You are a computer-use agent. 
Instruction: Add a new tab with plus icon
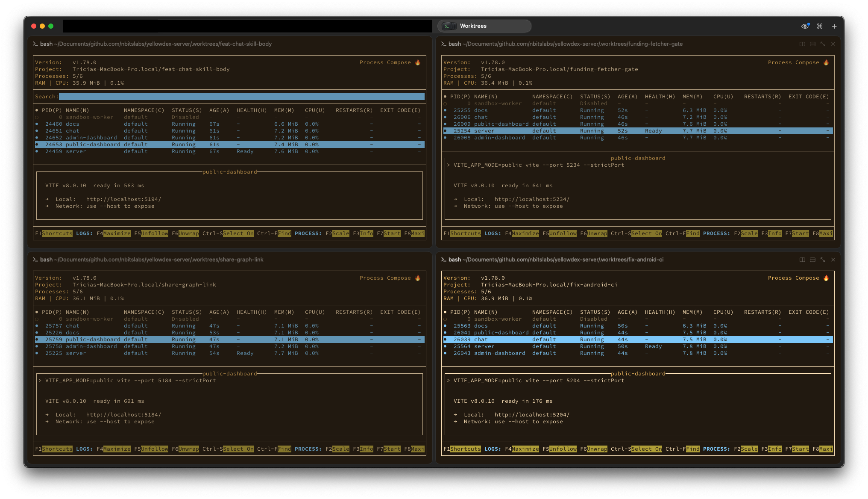coord(834,26)
